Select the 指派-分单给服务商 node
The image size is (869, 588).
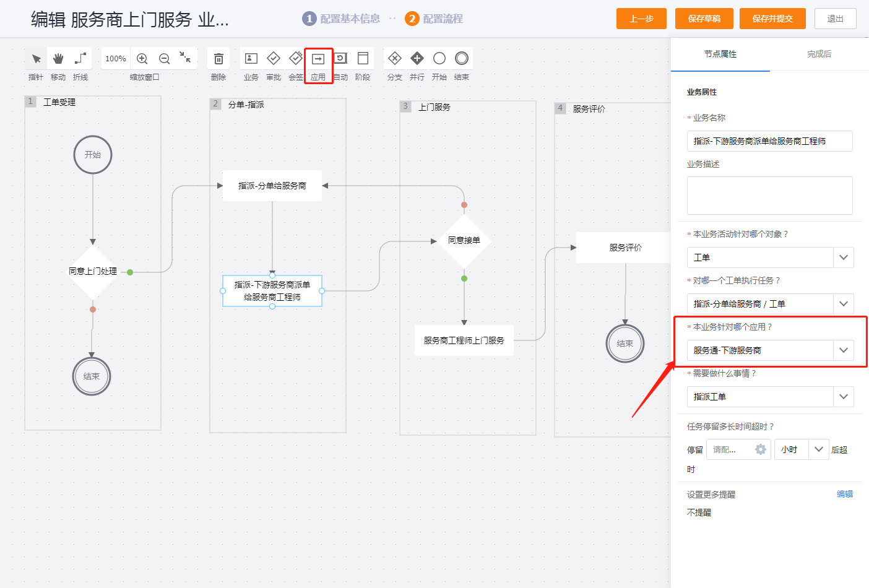click(272, 186)
